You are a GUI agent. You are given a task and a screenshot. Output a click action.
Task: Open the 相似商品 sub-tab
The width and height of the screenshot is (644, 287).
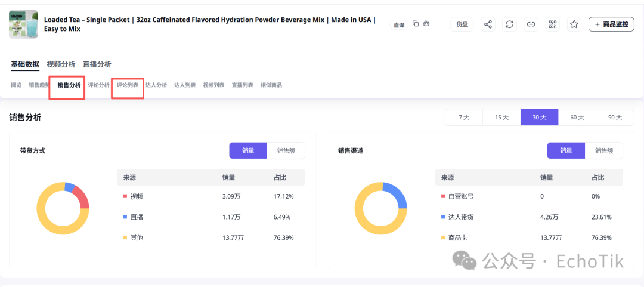[x=271, y=85]
